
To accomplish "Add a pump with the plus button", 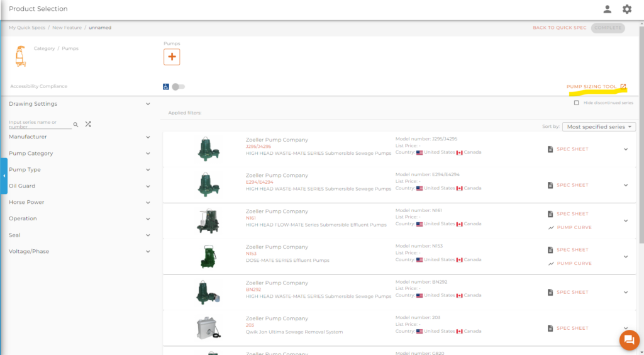I will coord(172,57).
